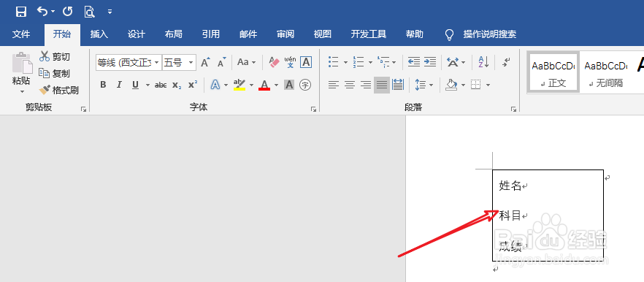Clear all formatting with the eraser icon
The width and height of the screenshot is (644, 282).
pos(274,63)
